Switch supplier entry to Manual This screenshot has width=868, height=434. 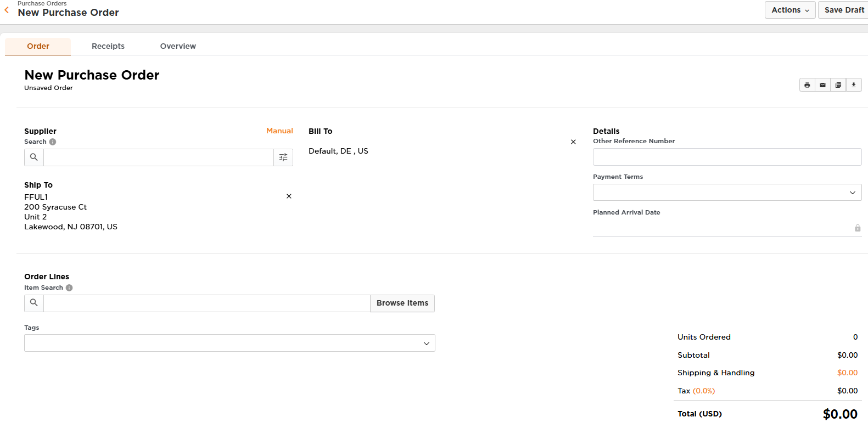click(279, 131)
